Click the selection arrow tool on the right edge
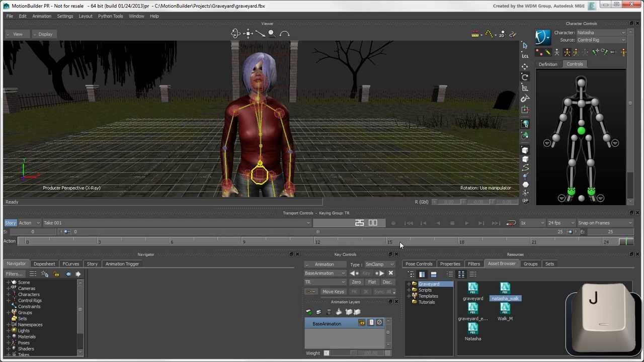The height and width of the screenshot is (362, 644). click(x=524, y=45)
